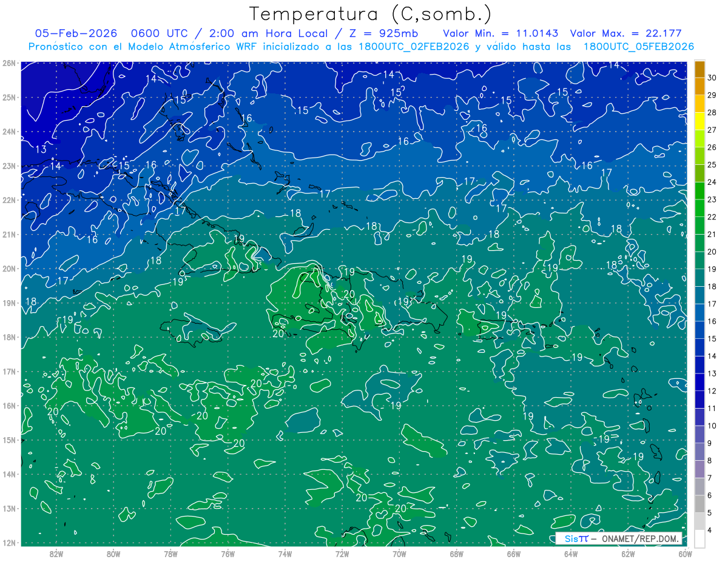Pick the color bar segment between 19 and 20
728x562 pixels.
pyautogui.click(x=700, y=261)
